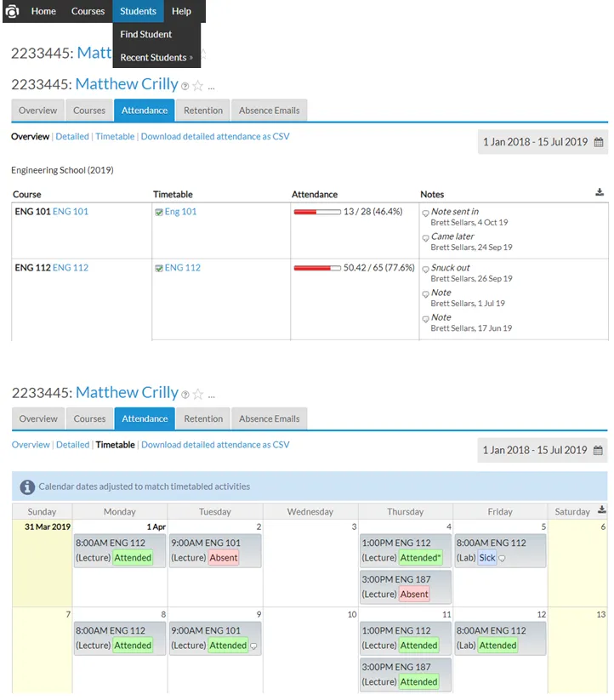Viewport: 614px width, 700px height.
Task: Open the 'Came later' comment icon
Action: tap(426, 238)
